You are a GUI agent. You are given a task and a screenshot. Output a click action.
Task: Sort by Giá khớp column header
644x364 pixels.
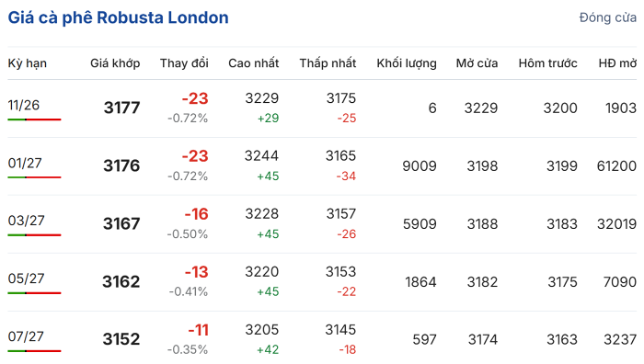coord(115,63)
